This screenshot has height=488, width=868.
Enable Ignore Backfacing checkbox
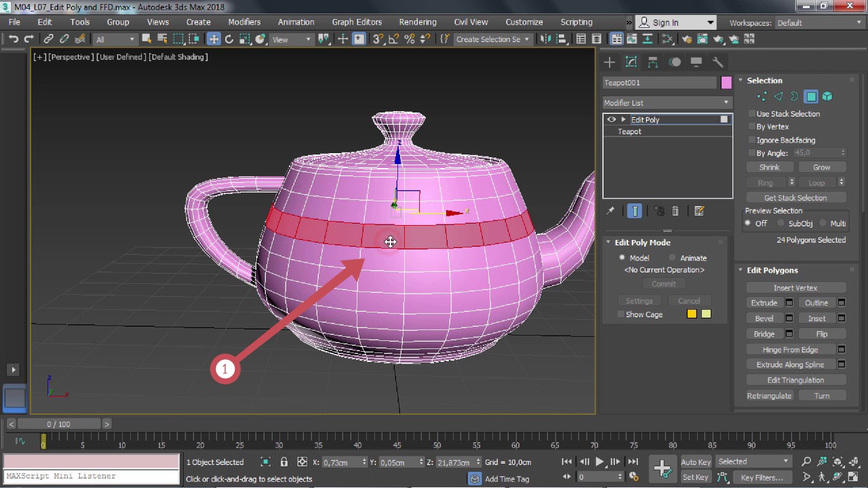pyautogui.click(x=751, y=140)
